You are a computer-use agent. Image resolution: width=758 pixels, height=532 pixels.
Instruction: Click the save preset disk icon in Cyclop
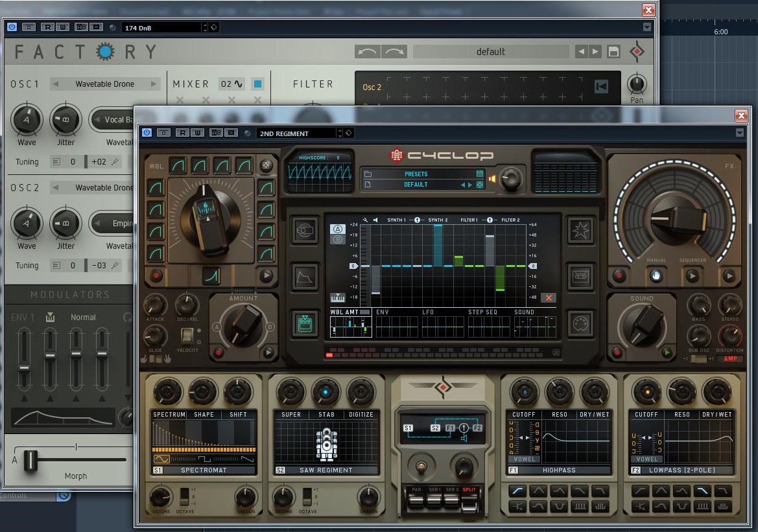click(x=480, y=174)
